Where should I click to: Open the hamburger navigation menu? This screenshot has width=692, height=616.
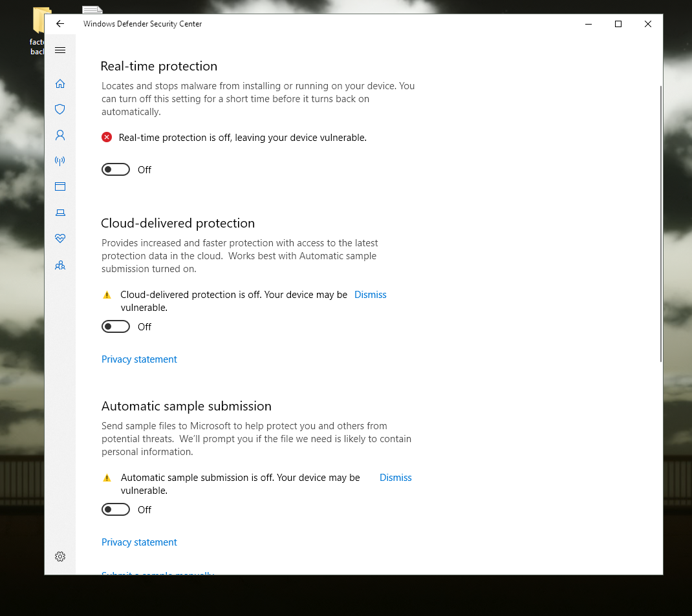[60, 50]
